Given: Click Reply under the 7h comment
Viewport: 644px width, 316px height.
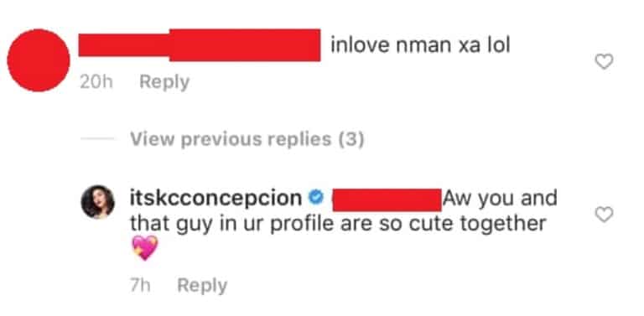Looking at the screenshot, I should coord(201,285).
